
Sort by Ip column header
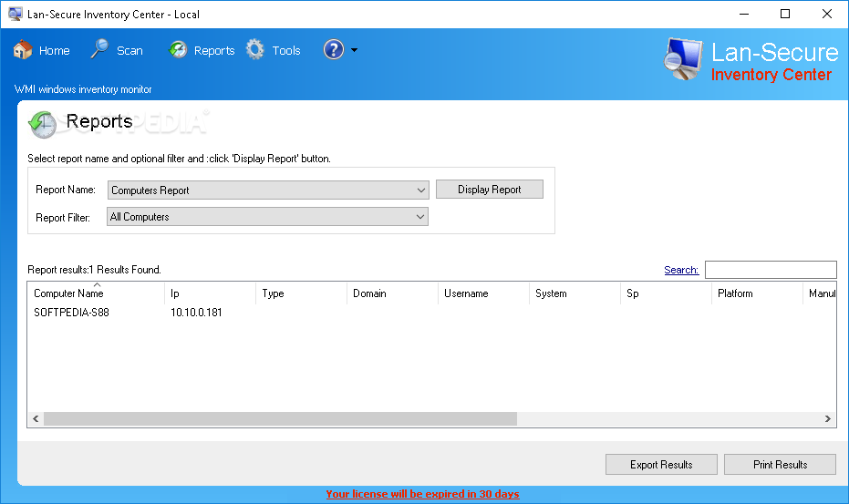(x=210, y=293)
